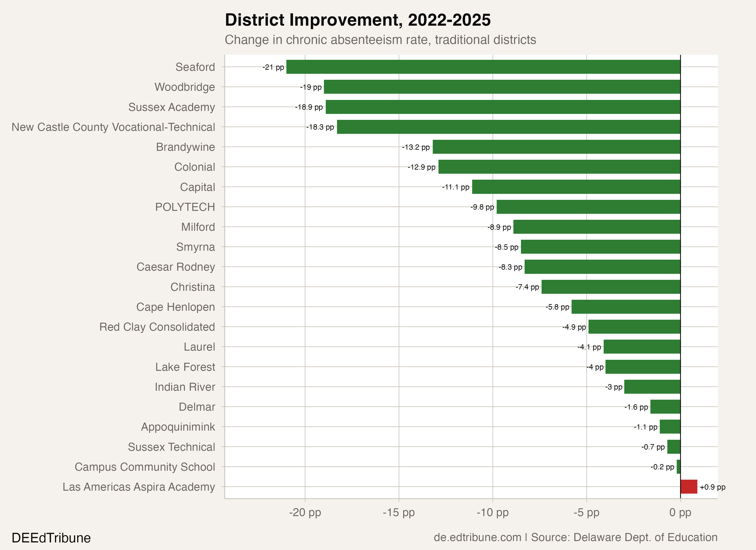This screenshot has height=550, width=756.
Task: Click the New Castle County Vocational-Technical label
Action: pos(113,127)
